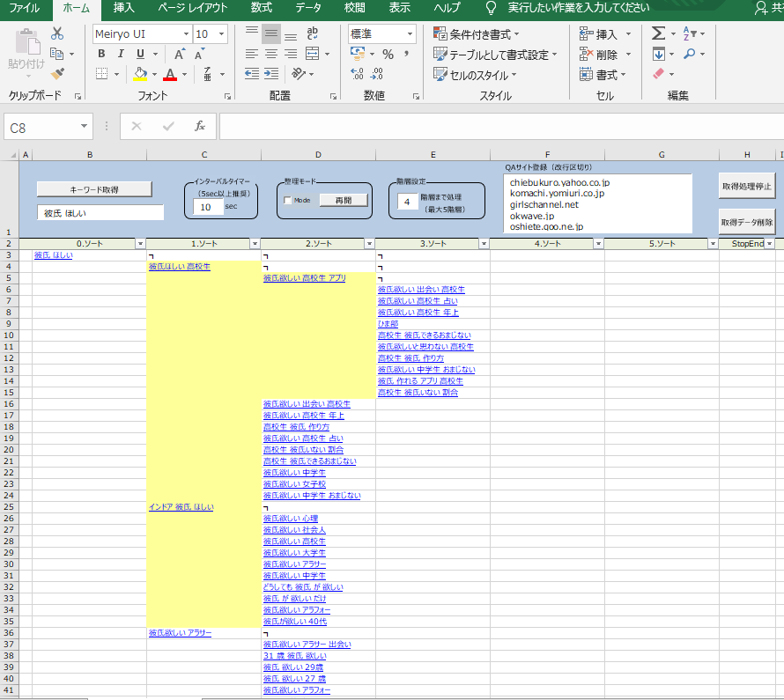The image size is (784, 700).
Task: Click the 階層設定 level number field
Action: click(408, 202)
